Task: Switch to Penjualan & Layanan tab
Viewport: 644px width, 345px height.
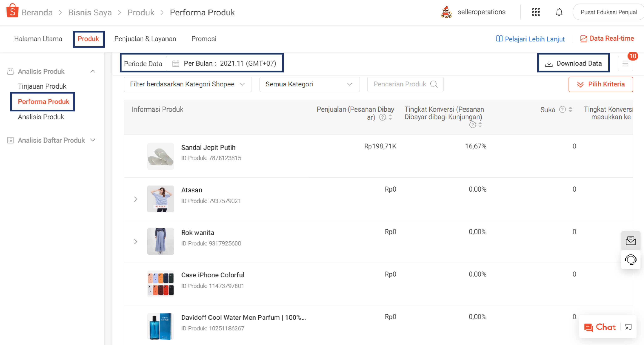Action: click(145, 39)
